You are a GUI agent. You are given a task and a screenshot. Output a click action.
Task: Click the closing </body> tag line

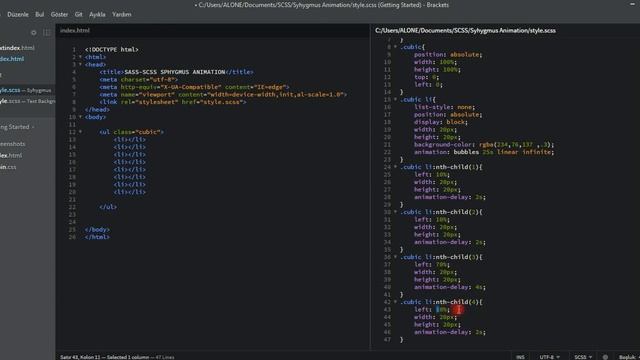(97, 229)
